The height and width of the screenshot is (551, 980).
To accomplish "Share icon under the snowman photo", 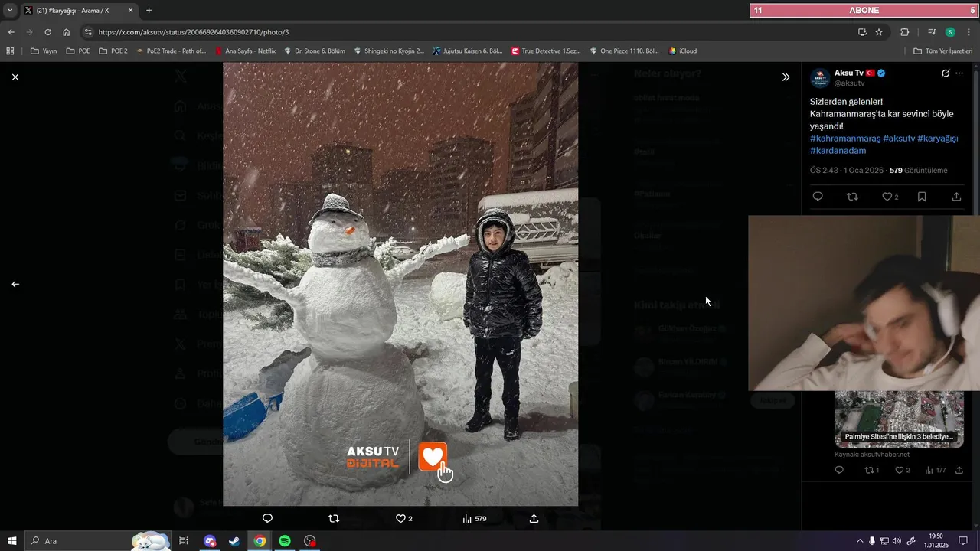I will [534, 518].
